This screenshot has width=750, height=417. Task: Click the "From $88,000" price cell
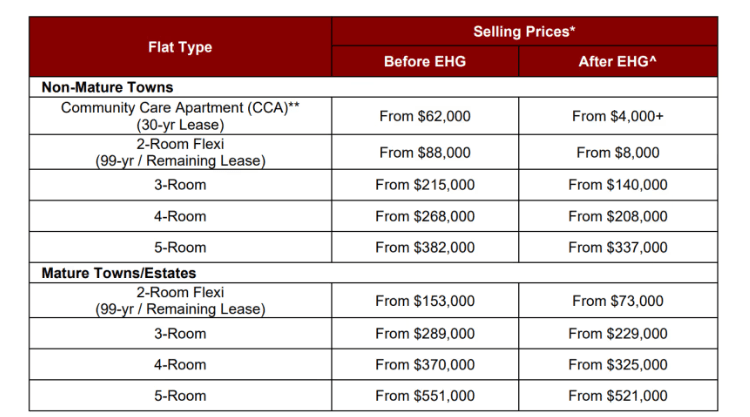tap(425, 153)
